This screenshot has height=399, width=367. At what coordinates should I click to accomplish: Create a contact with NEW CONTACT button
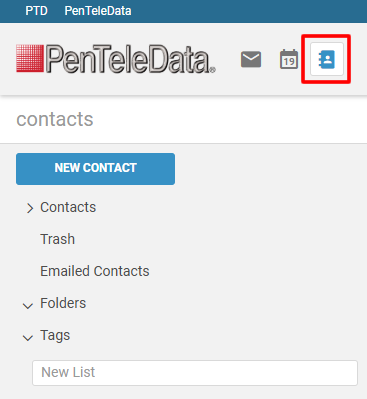(95, 169)
